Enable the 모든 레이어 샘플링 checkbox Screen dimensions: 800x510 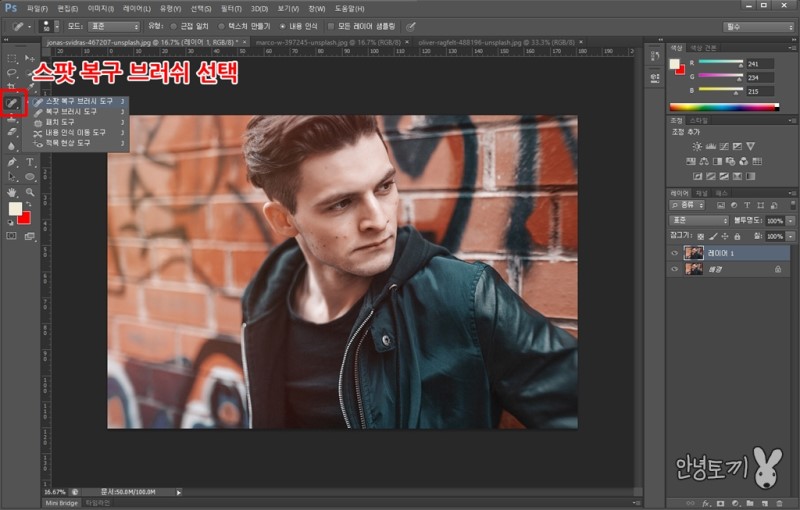click(x=330, y=26)
